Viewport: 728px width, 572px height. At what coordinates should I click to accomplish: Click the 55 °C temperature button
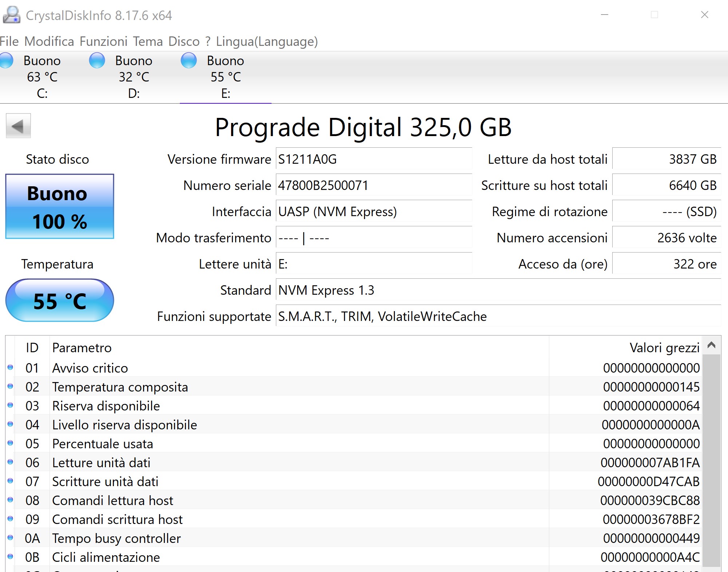pyautogui.click(x=60, y=300)
